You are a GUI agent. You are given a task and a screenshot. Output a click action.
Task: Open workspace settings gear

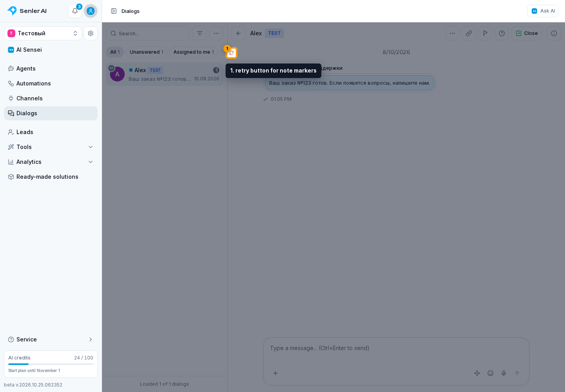(91, 33)
